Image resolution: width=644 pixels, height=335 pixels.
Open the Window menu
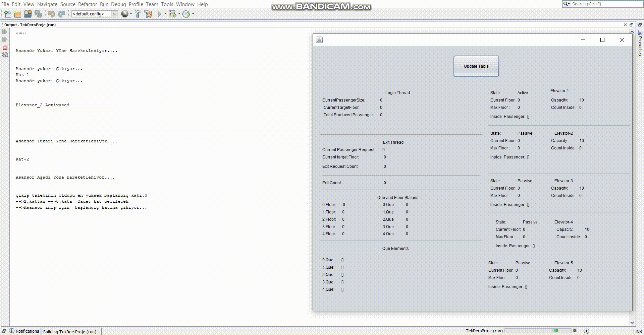(185, 4)
